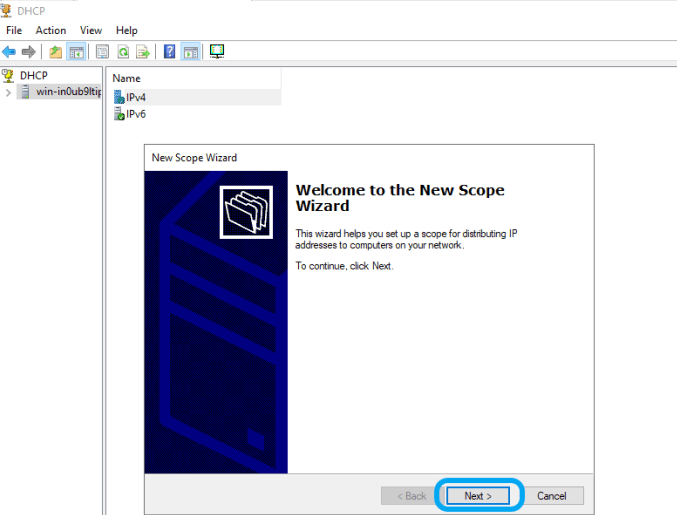This screenshot has width=677, height=515.
Task: Click the Properties toolbar icon
Action: pyautogui.click(x=103, y=52)
